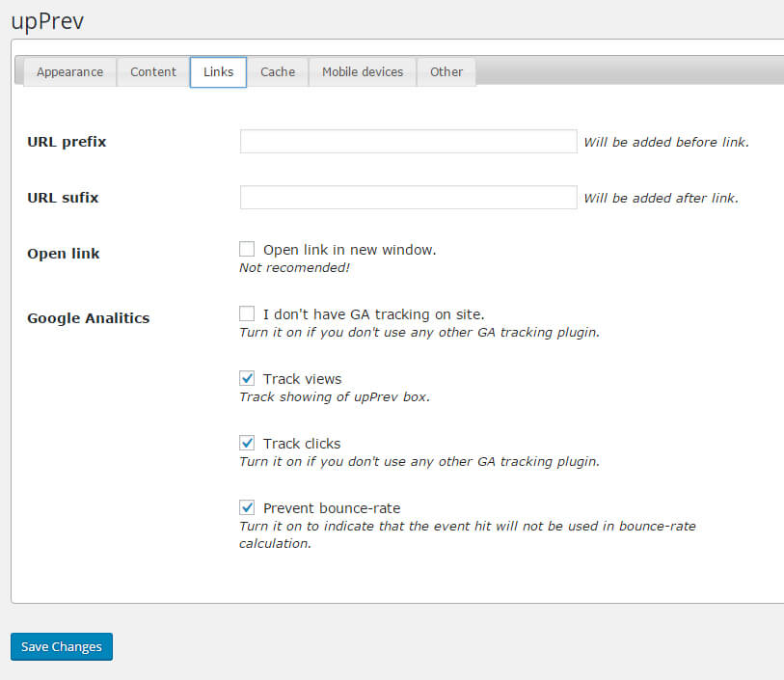Uncheck the Track views checkbox
Viewport: 784px width, 680px height.
(x=247, y=378)
